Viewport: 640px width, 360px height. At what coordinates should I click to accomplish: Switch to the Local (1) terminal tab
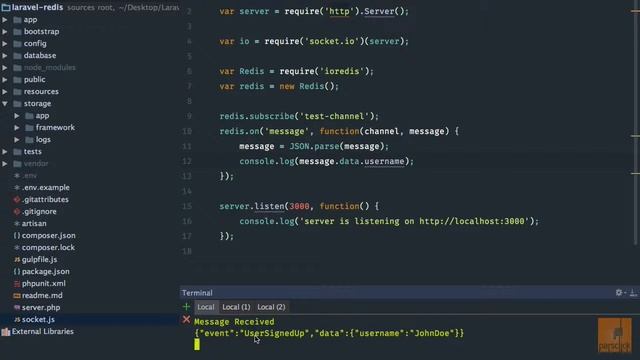[x=236, y=307]
